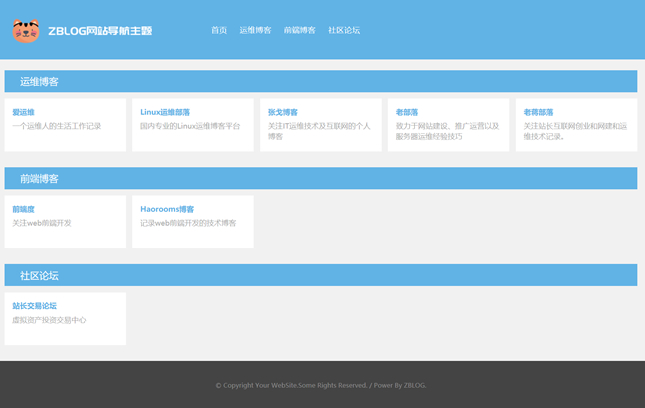Go to 运维博客 in top navigation
This screenshot has height=408, width=645.
point(255,31)
